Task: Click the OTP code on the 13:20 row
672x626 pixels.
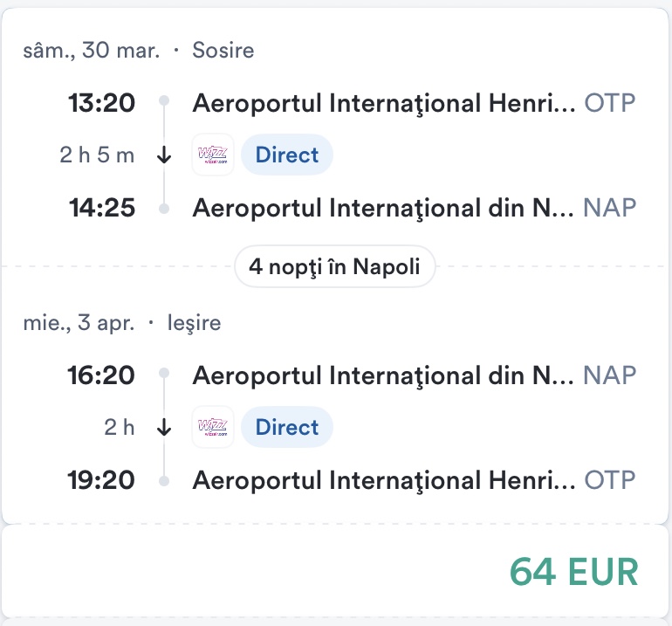Action: tap(610, 103)
